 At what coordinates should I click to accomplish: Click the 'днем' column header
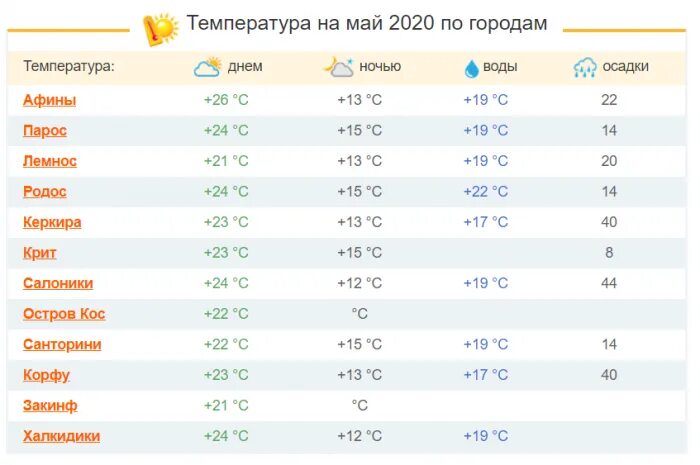245,67
